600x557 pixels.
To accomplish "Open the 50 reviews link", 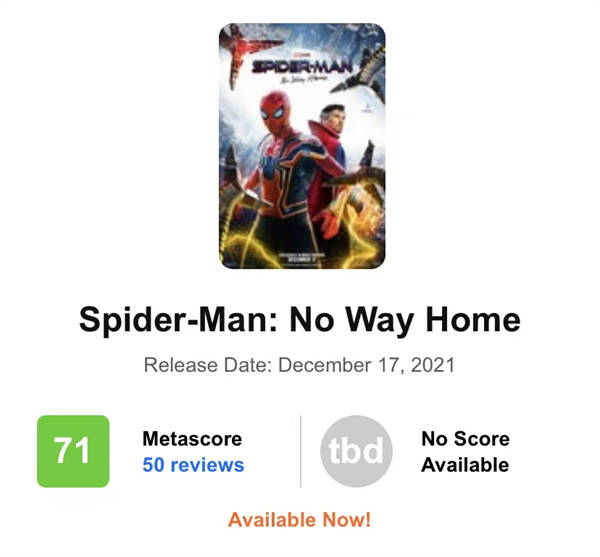I will pos(193,465).
